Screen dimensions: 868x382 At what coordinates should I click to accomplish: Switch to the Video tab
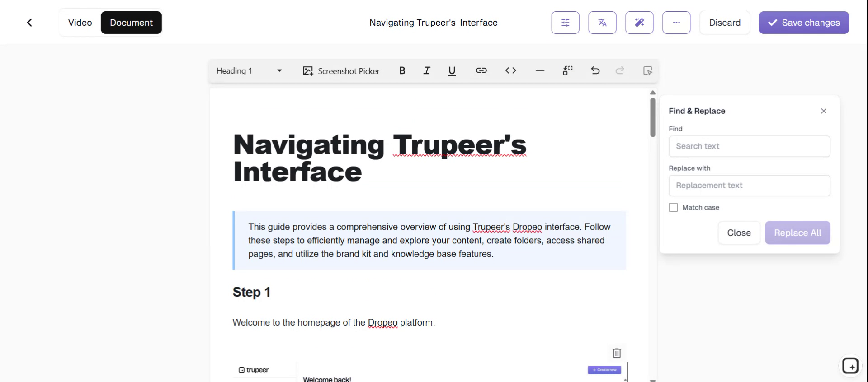(80, 23)
